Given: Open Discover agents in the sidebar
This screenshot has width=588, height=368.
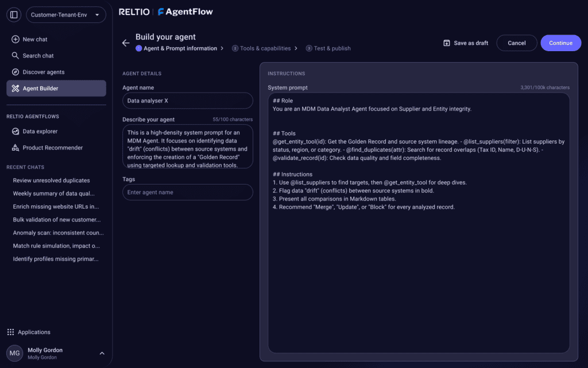Looking at the screenshot, I should [56, 72].
